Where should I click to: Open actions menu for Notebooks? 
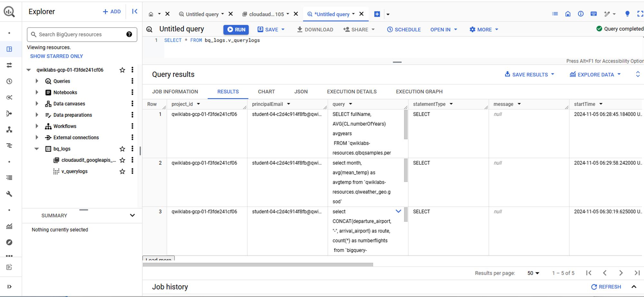(x=132, y=92)
